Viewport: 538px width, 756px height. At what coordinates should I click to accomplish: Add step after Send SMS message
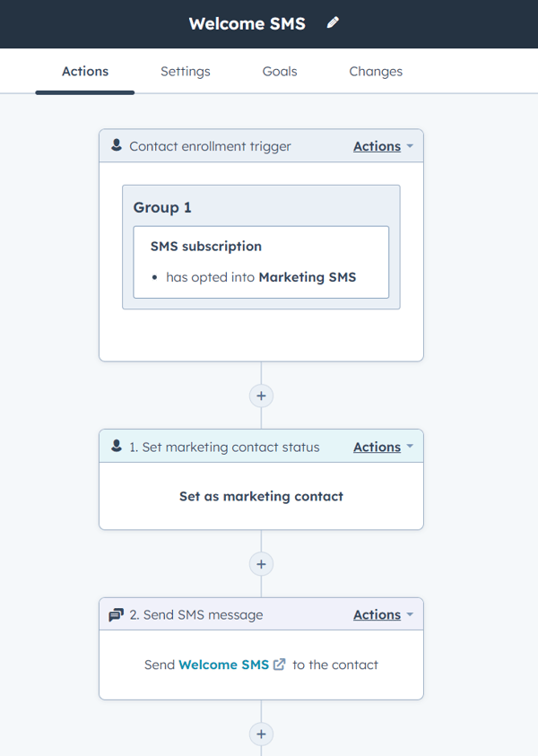[261, 734]
